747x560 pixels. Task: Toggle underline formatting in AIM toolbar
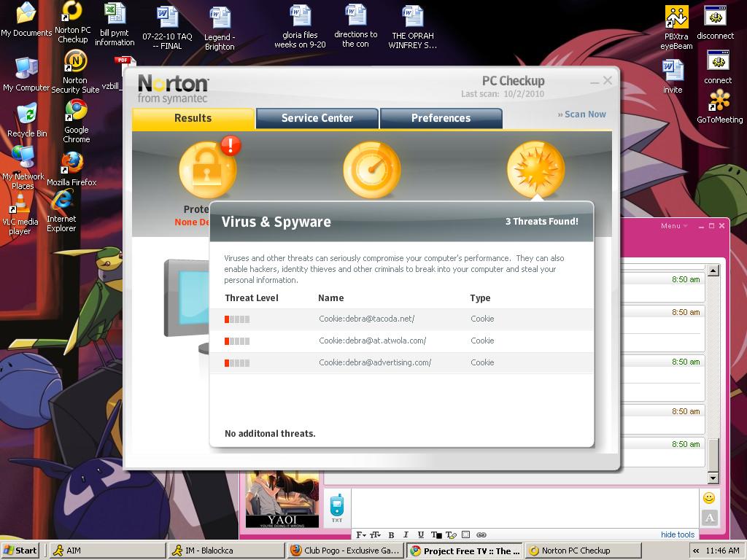[x=421, y=534]
